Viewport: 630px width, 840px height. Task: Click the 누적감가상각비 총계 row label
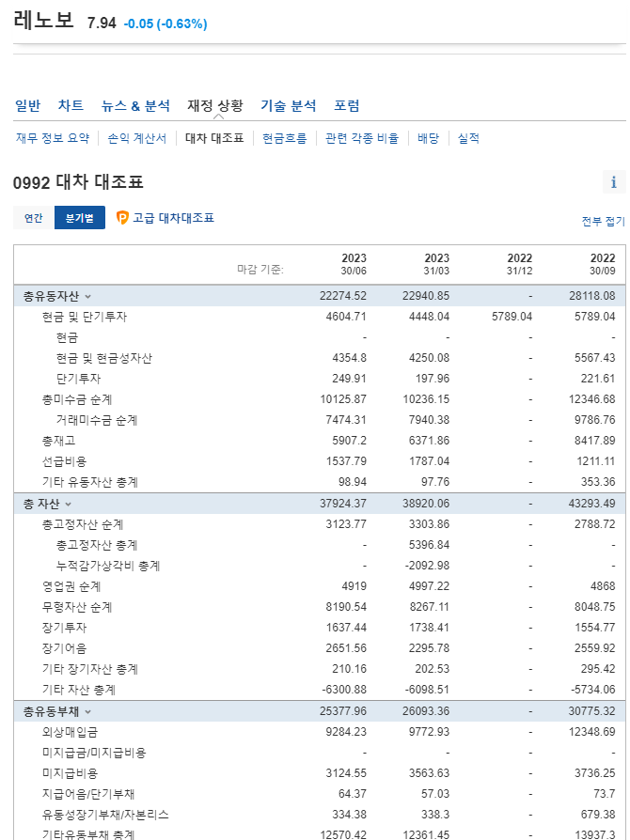108,566
